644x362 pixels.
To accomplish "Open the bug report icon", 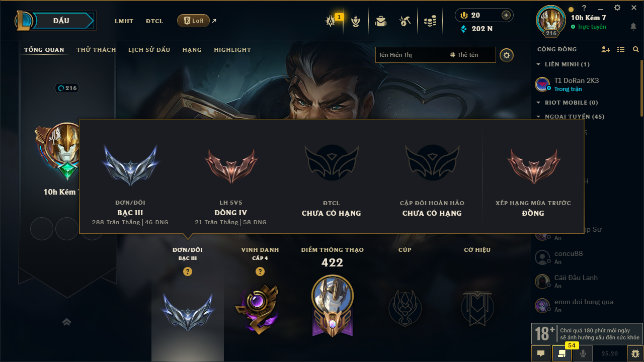I will click(x=632, y=353).
